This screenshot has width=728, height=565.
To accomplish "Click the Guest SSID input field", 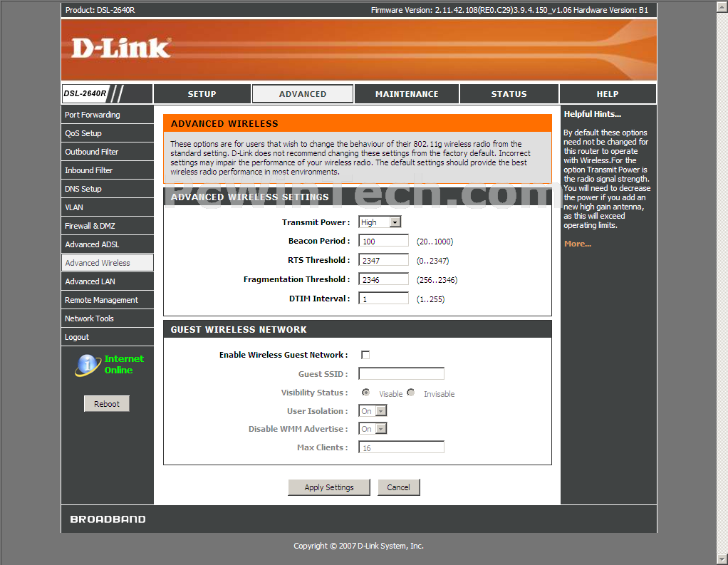I will click(401, 374).
